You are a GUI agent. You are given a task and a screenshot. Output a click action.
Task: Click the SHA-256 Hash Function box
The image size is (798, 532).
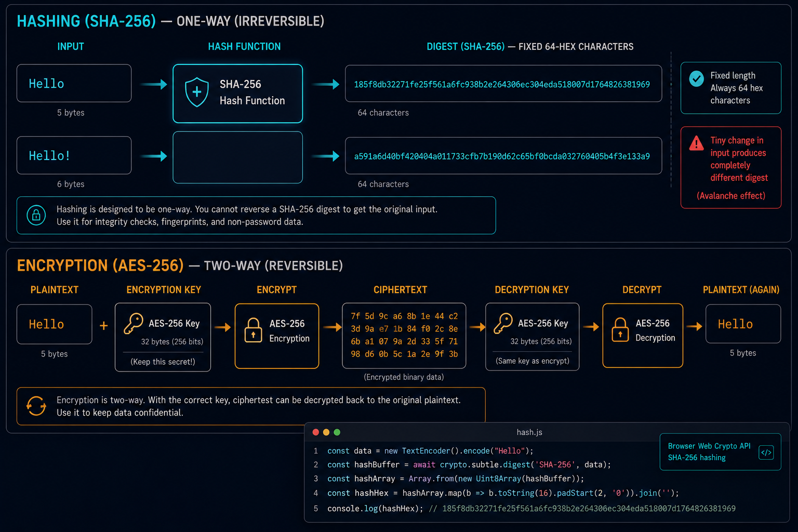[237, 94]
